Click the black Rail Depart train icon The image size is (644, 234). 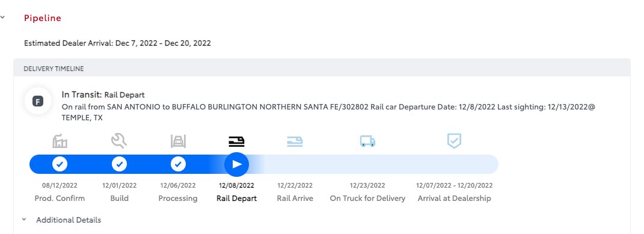236,141
